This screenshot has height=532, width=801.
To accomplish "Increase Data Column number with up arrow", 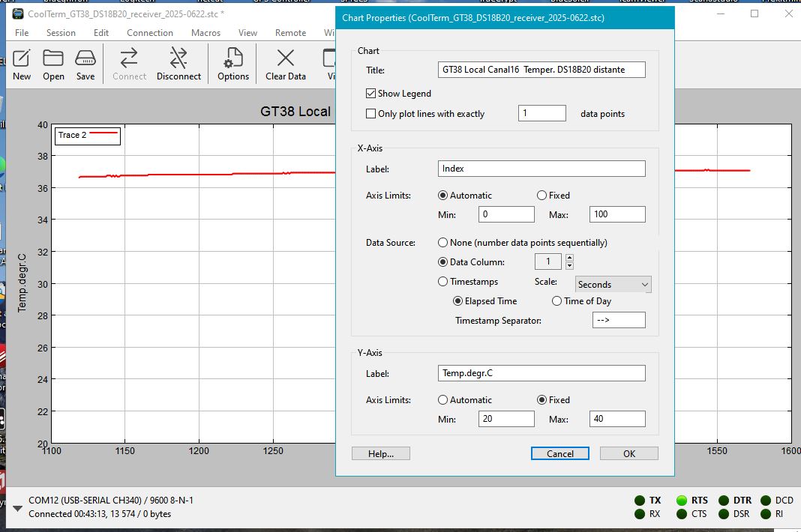I will pyautogui.click(x=569, y=258).
